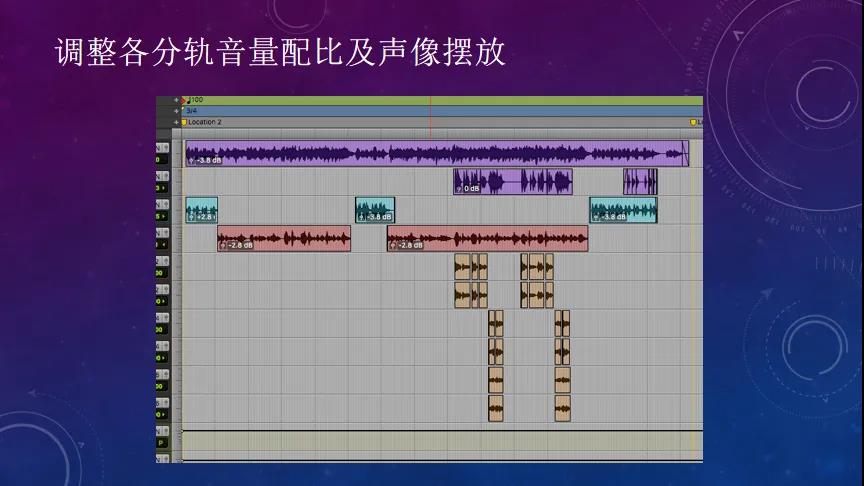The width and height of the screenshot is (864, 486).
Task: Click -3.8 dB on the middle cyan clip
Action: [379, 217]
